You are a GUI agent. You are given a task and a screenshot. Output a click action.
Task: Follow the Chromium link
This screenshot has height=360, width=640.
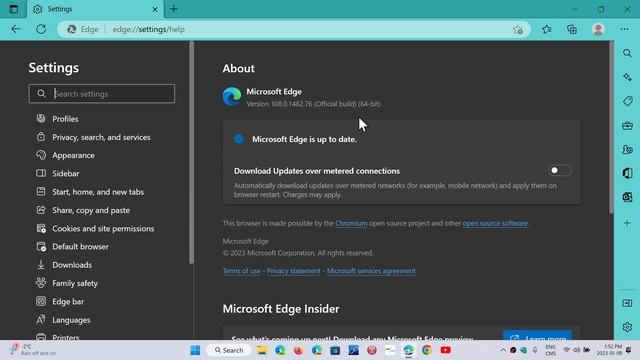(x=351, y=223)
